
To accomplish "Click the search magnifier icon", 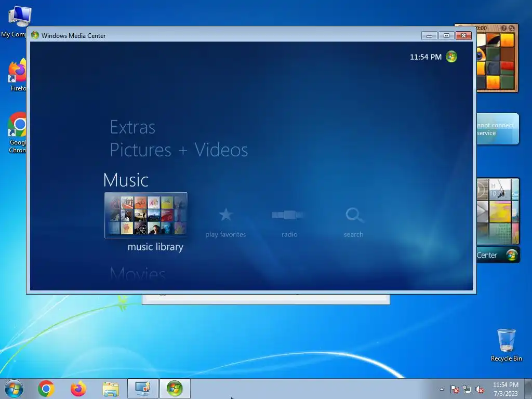I will (x=354, y=215).
